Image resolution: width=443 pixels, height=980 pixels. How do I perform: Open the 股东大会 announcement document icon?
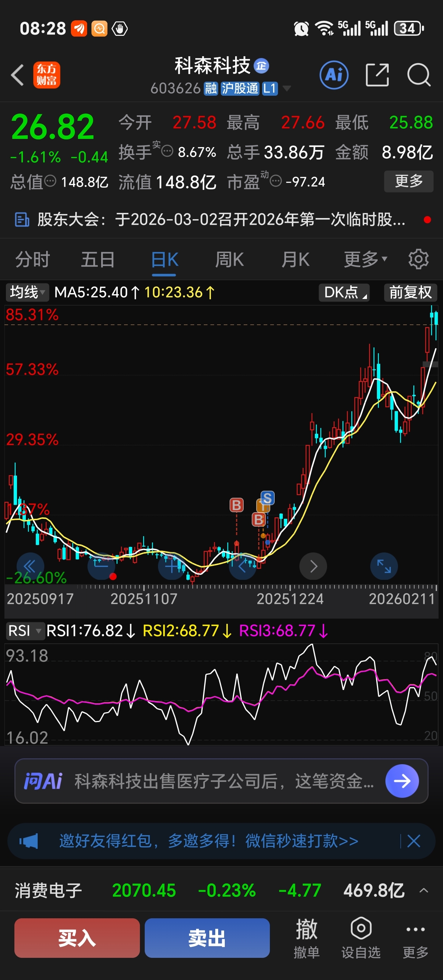pyautogui.click(x=22, y=220)
